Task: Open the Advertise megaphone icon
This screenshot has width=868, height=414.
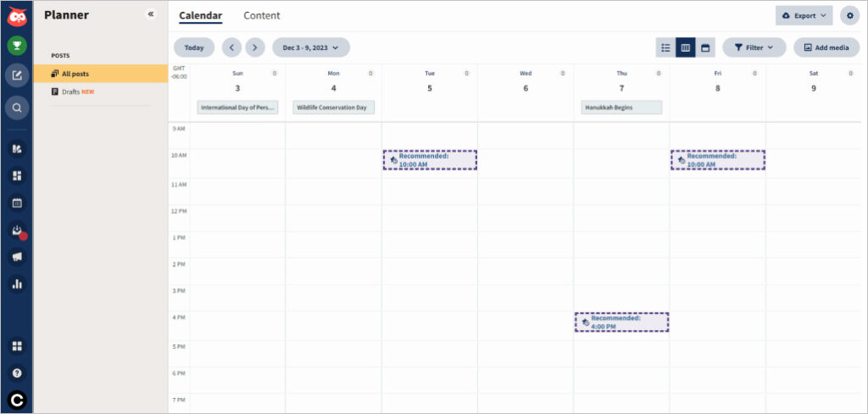Action: click(x=17, y=256)
